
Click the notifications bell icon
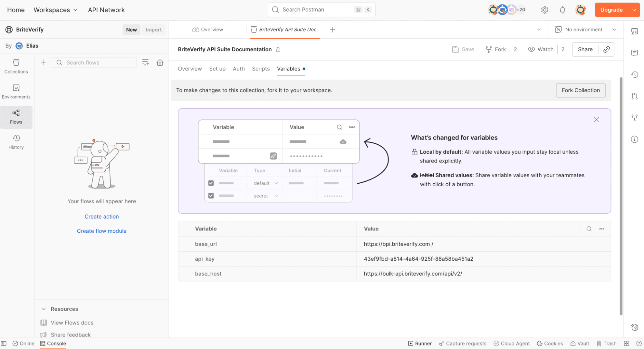coord(562,10)
